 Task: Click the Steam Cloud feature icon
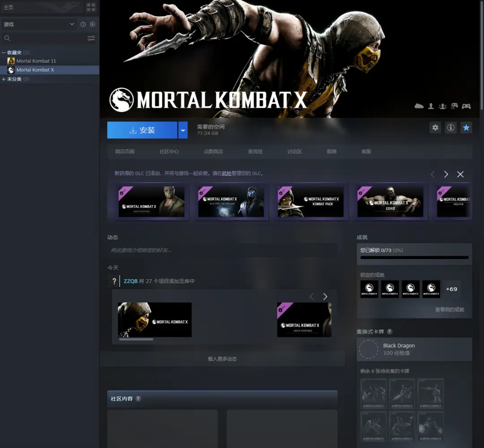419,106
